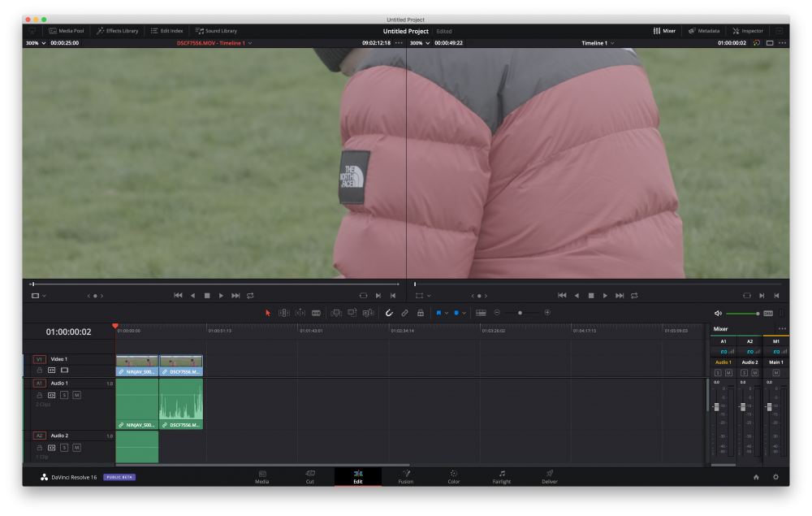Click the timeline zoom slider
812x516 pixels.
520,313
